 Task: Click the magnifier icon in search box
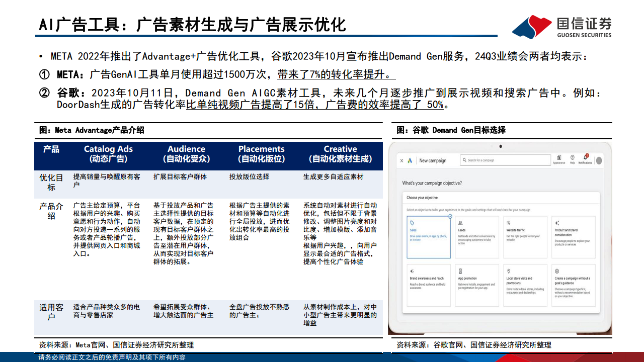coord(464,160)
